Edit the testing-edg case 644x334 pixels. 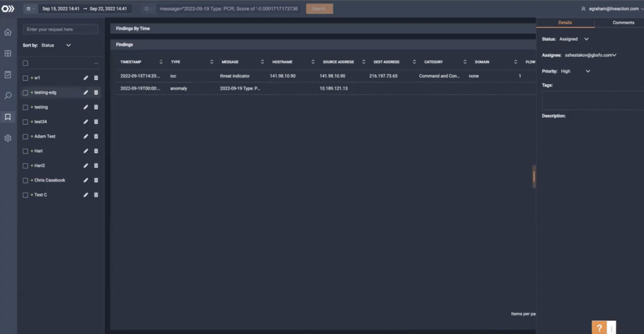tap(86, 92)
